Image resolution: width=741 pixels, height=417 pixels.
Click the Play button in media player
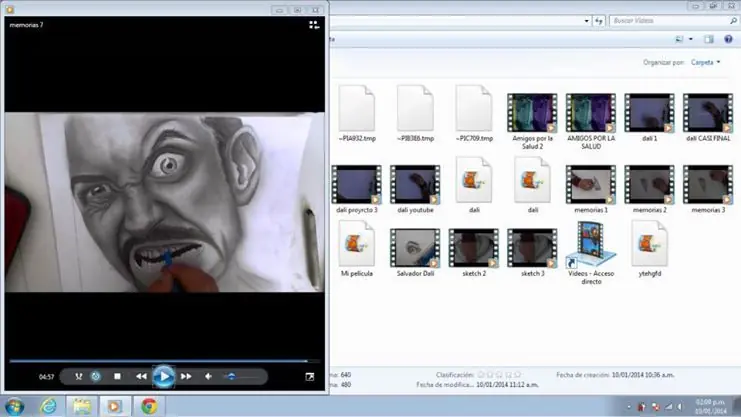click(164, 376)
